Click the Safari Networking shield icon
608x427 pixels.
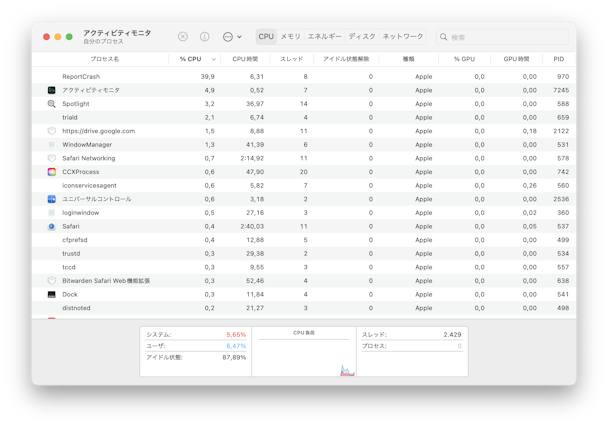(x=51, y=158)
